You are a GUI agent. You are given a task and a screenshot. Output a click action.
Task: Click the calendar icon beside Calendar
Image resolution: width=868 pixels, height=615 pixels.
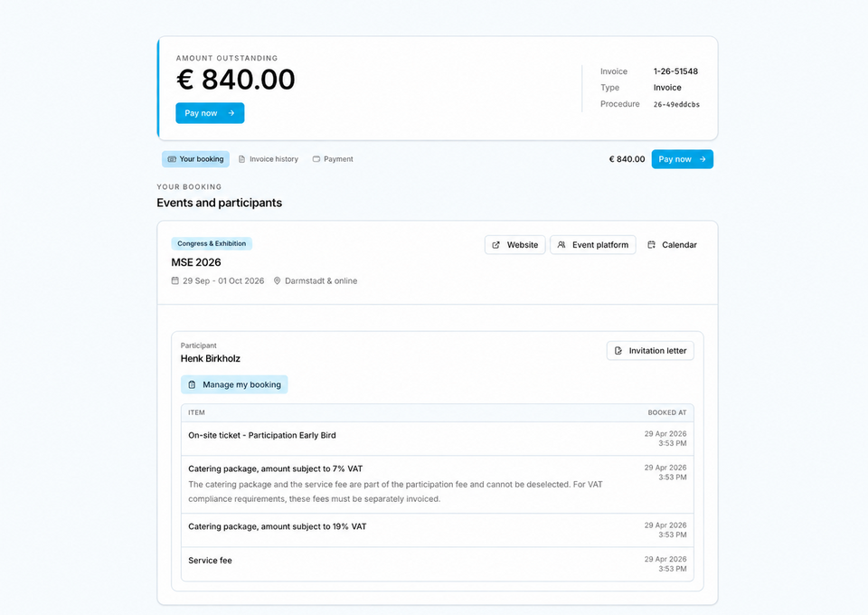tap(652, 245)
